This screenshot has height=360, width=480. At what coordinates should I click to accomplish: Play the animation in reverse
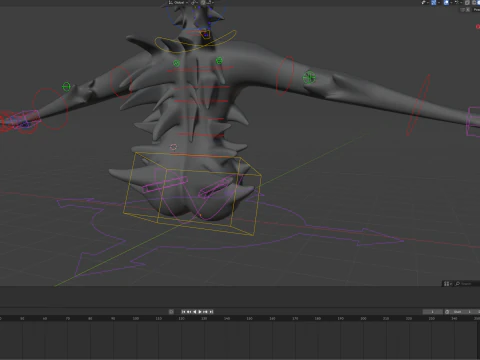pos(195,312)
